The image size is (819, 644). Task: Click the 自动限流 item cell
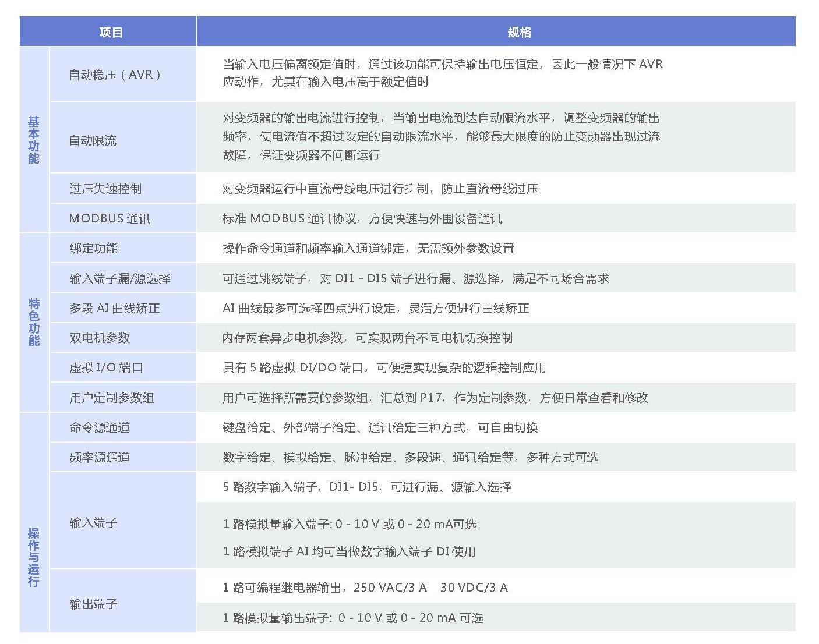(93, 140)
